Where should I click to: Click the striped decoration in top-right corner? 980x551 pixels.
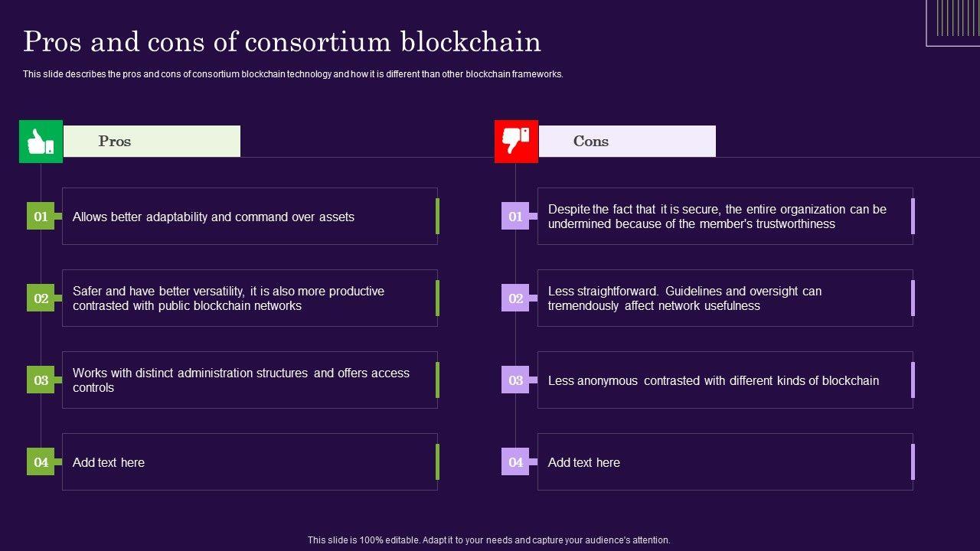point(952,21)
